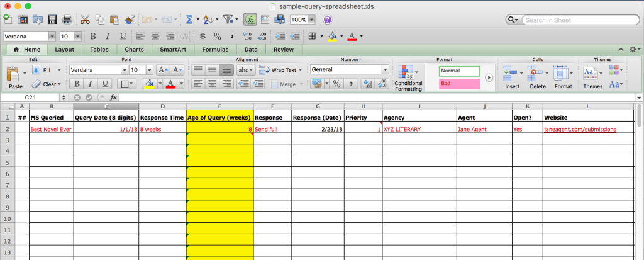Follow the janeagent.com/submissions link

click(x=580, y=129)
